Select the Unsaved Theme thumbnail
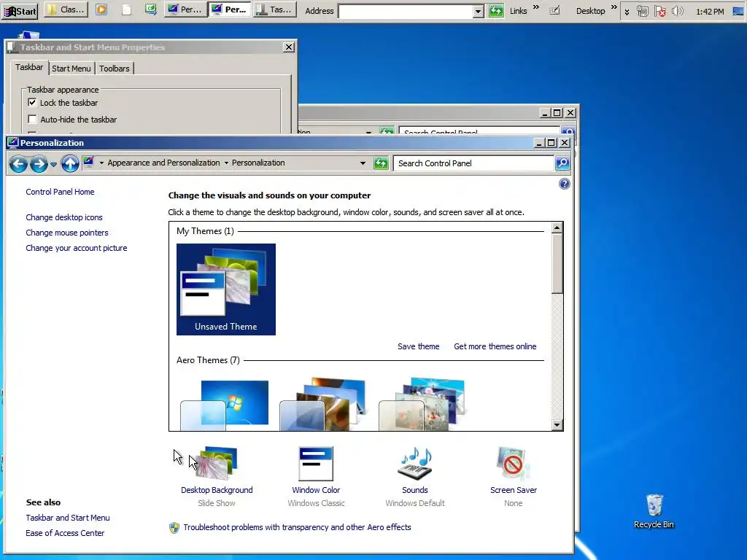This screenshot has width=747, height=560. point(226,289)
